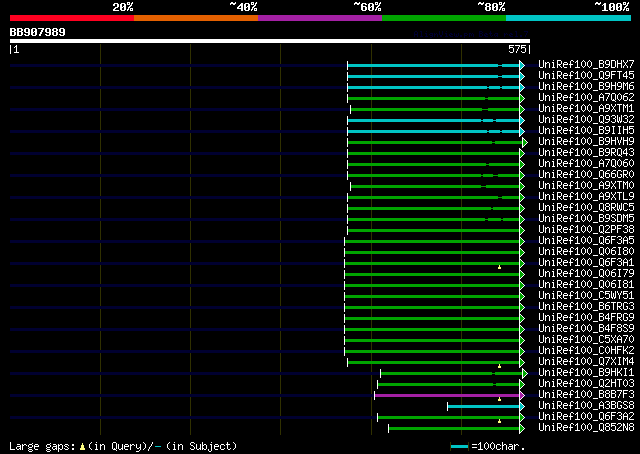
Task: Click the green arrowhead of the UniRef100_B9HVH9 alignment
Action: coord(525,142)
